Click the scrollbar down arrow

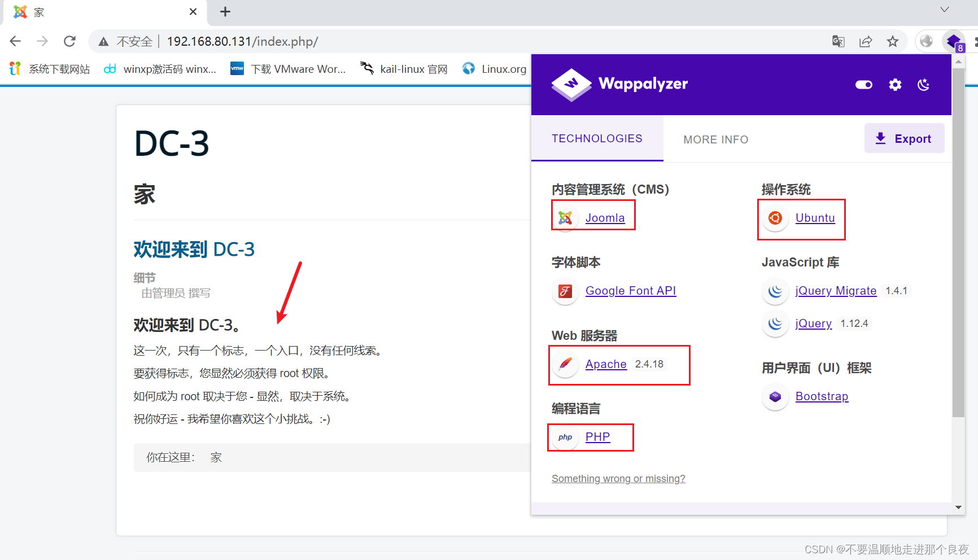[958, 508]
